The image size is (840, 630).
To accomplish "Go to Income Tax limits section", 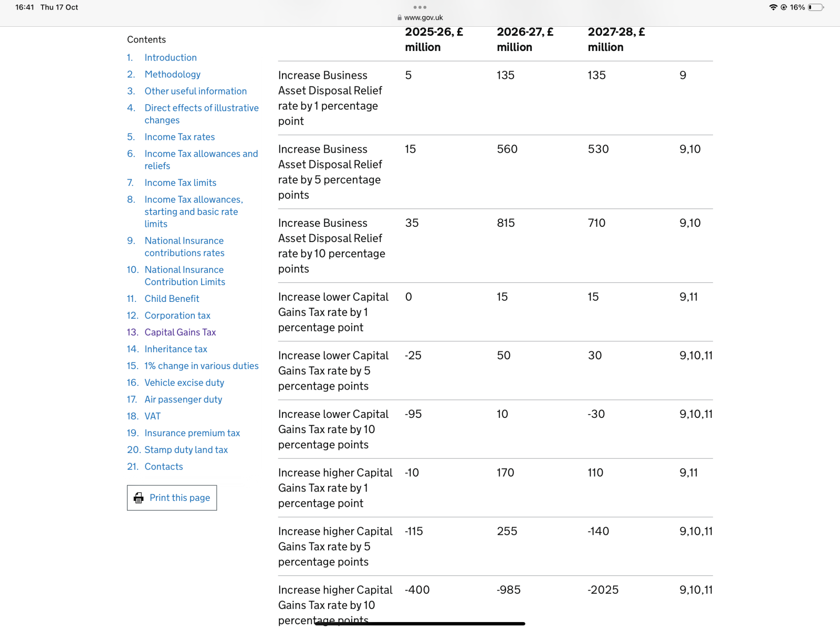I will (x=181, y=183).
